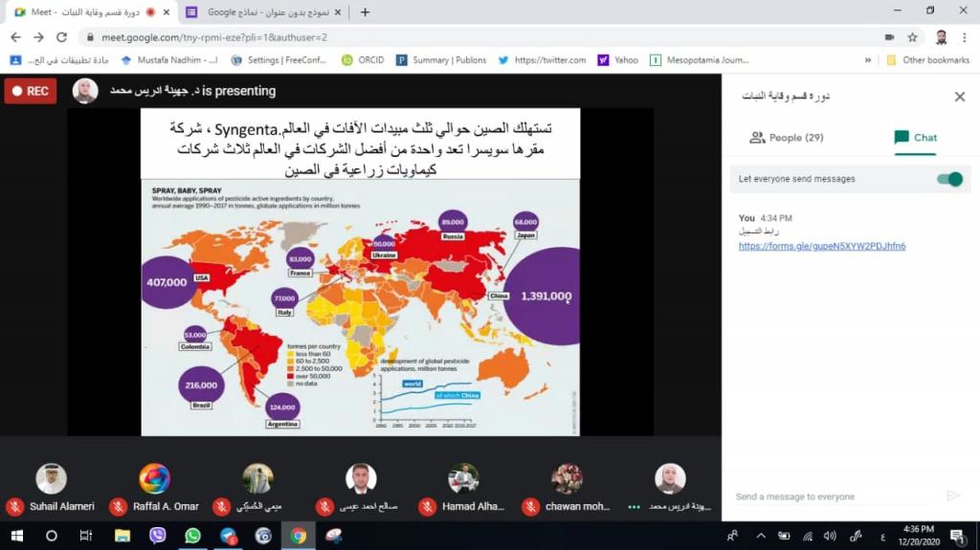Select Raffal A. Omar participant thumbnail
Viewport: 980px width, 550px height.
[x=154, y=479]
